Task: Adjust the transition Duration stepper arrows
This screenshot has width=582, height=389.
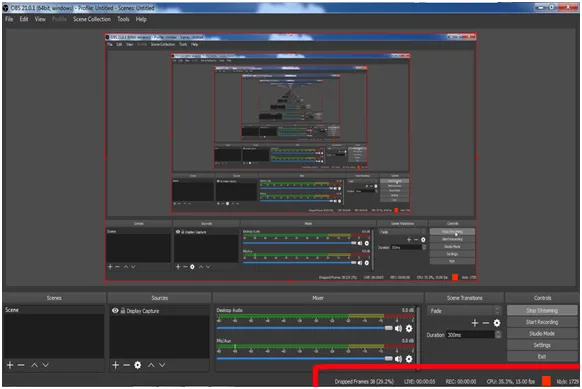Action: pos(498,335)
